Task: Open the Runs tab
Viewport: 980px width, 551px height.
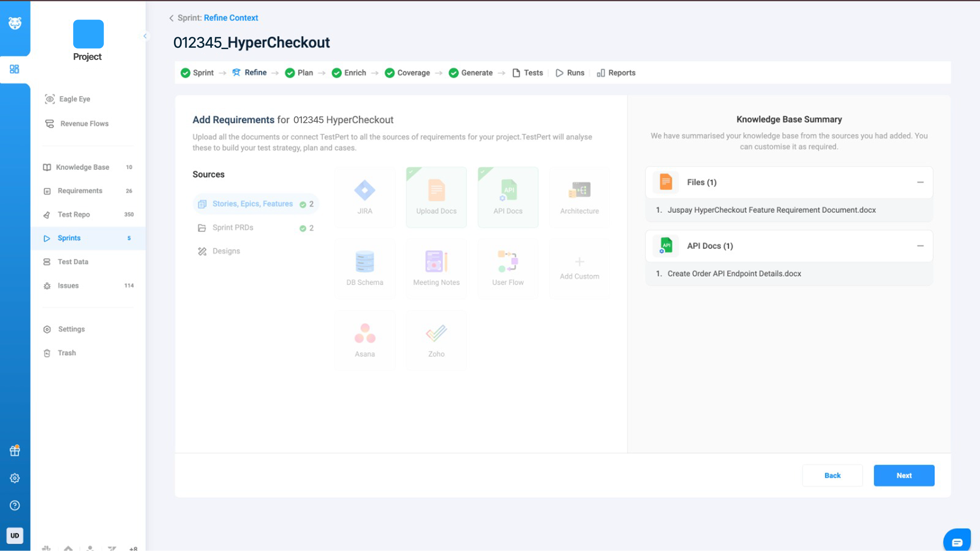Action: click(570, 73)
